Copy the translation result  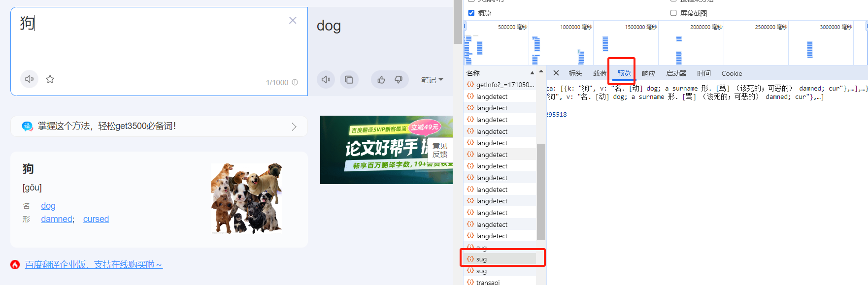pos(349,79)
